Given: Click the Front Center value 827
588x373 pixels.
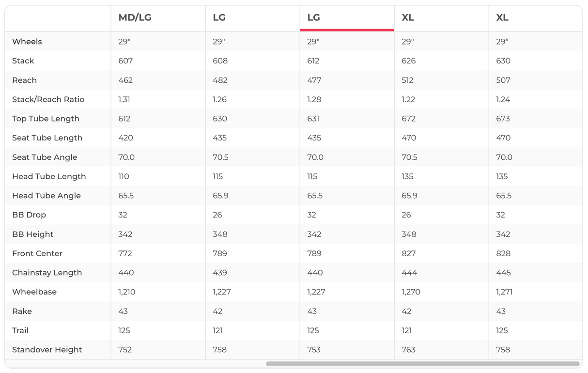Looking at the screenshot, I should point(409,253).
